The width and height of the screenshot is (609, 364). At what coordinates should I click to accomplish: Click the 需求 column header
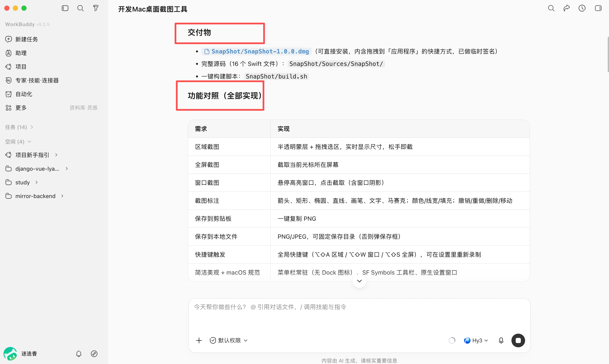pyautogui.click(x=229, y=129)
